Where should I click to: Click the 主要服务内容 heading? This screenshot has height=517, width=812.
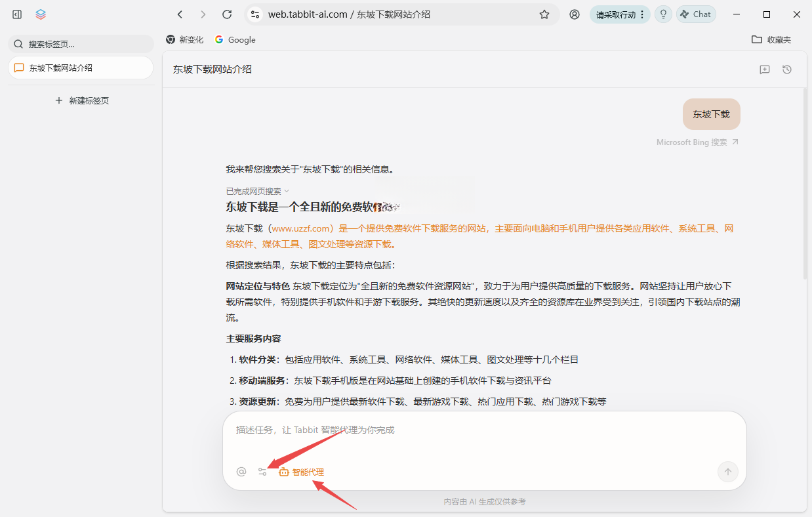pyautogui.click(x=254, y=339)
